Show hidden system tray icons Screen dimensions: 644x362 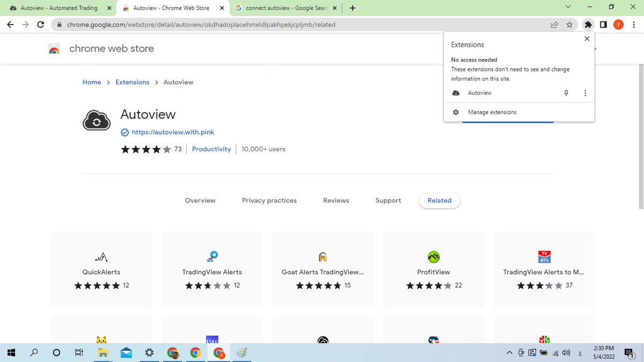point(509,353)
